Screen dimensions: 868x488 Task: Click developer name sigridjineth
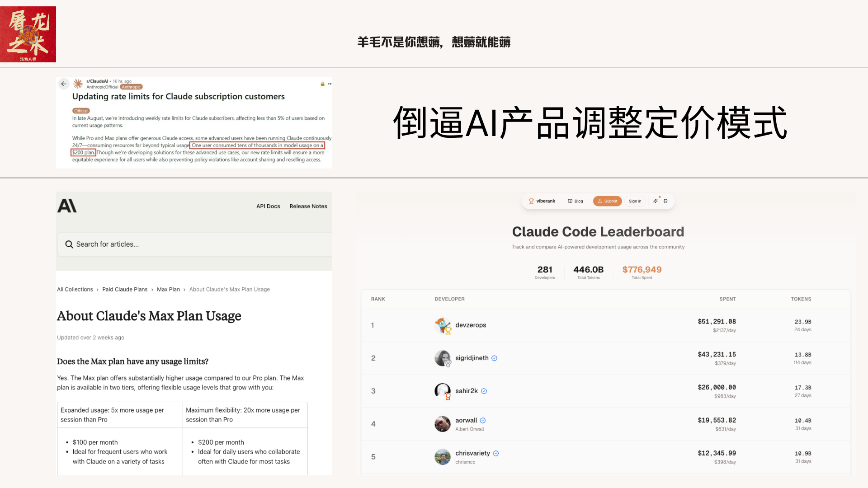[472, 358]
